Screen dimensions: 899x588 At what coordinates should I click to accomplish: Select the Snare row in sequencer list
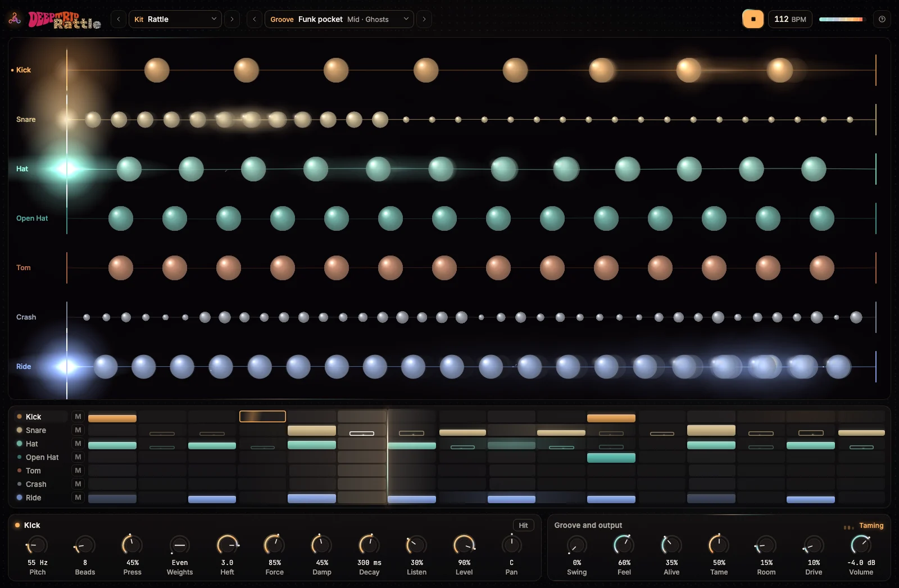tap(40, 430)
